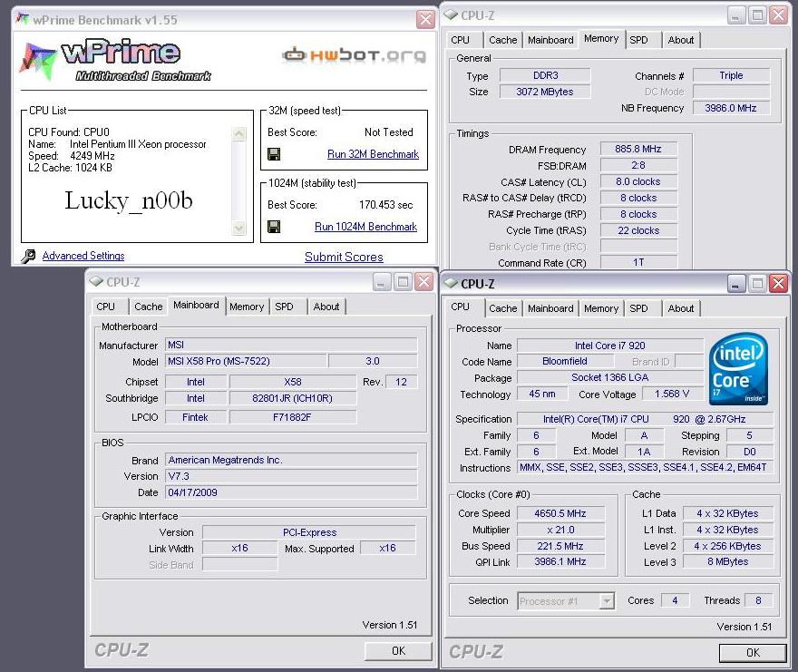Open the About tab in the Memory CPU-Z window
Viewport: 798px width, 672px height.
680,40
